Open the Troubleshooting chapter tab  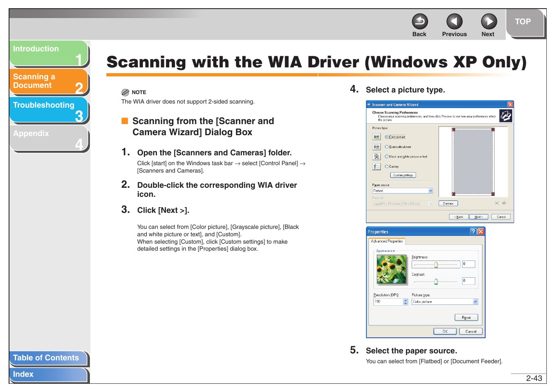[48, 110]
